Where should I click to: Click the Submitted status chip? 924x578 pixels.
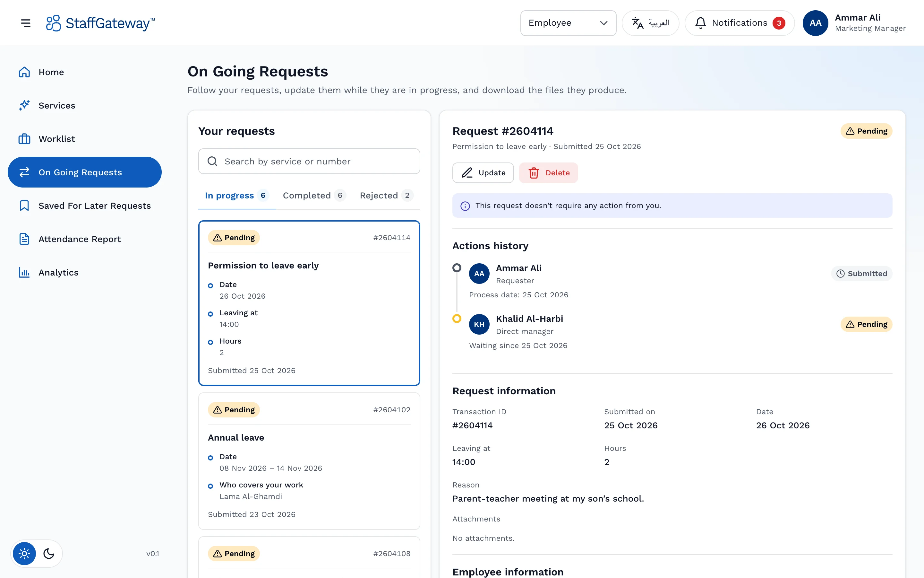tap(861, 274)
